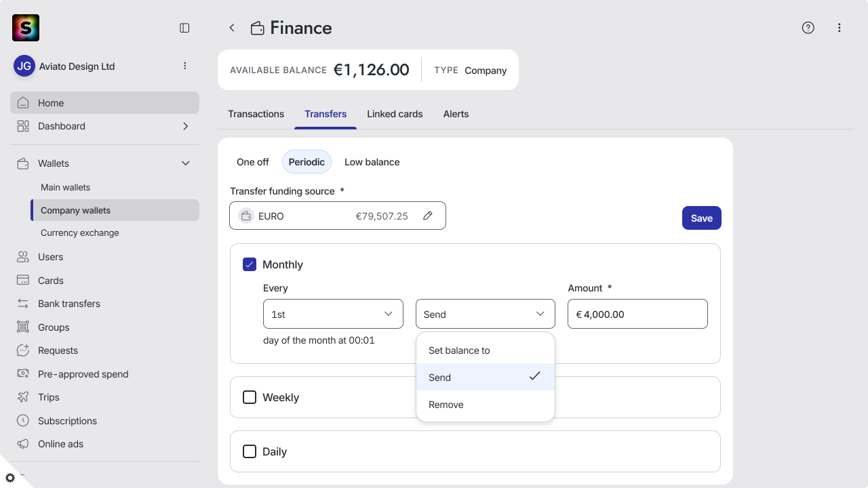Image resolution: width=868 pixels, height=488 pixels.
Task: Click the Amount field € 4,000.00
Action: 637,314
